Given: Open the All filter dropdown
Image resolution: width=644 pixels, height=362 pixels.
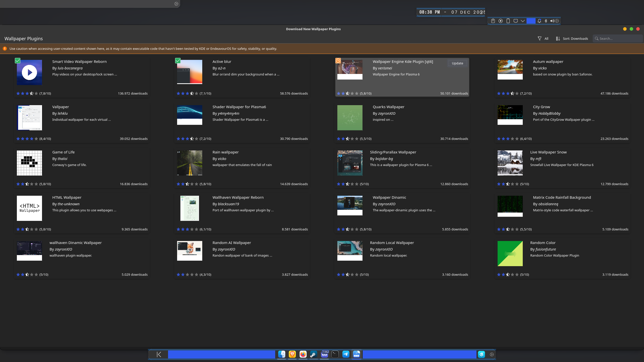Looking at the screenshot, I should [x=543, y=38].
